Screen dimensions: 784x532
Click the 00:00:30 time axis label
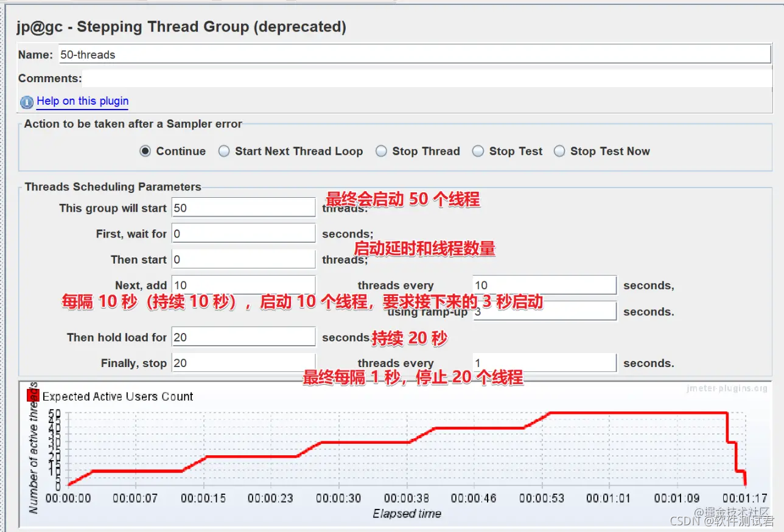coord(338,498)
